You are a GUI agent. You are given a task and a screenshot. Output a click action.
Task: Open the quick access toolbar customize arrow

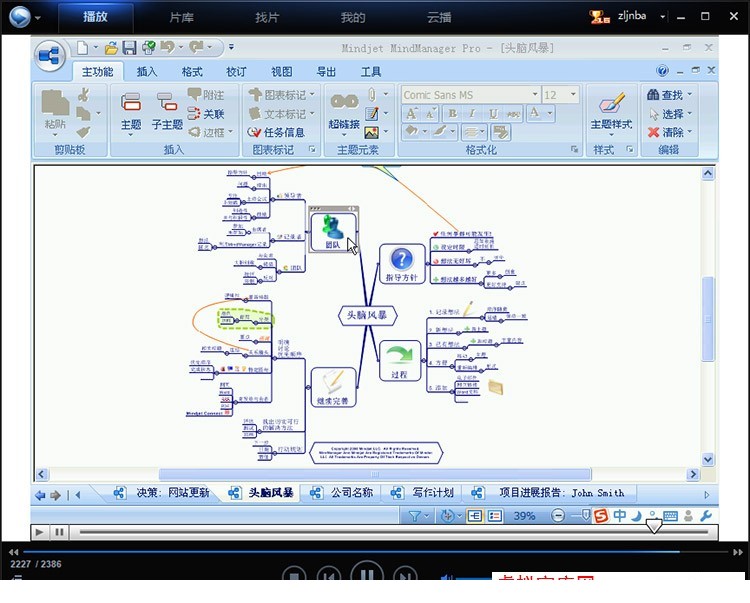pyautogui.click(x=232, y=47)
